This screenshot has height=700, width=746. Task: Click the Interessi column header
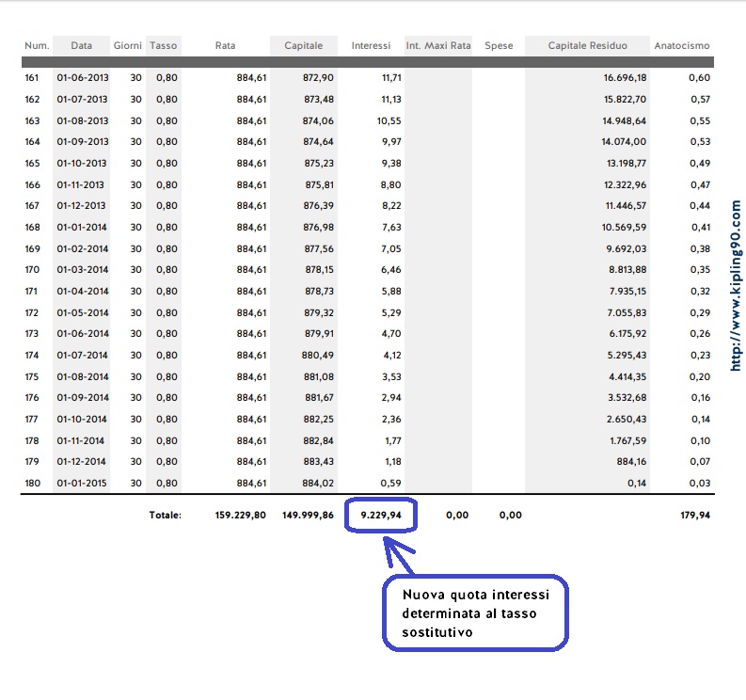[x=371, y=46]
